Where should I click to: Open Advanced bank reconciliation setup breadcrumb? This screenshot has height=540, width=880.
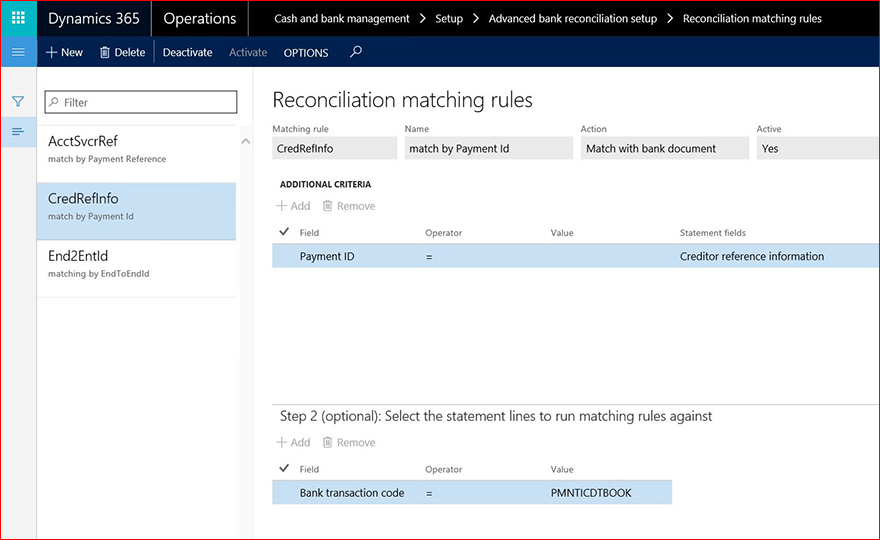click(572, 19)
